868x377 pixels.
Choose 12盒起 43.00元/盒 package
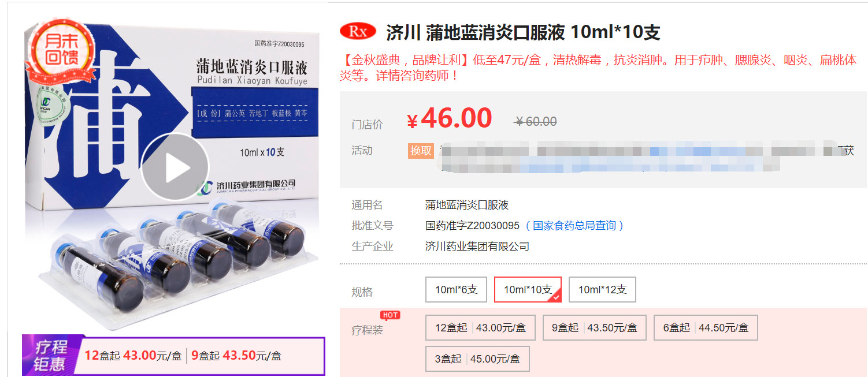pos(480,327)
